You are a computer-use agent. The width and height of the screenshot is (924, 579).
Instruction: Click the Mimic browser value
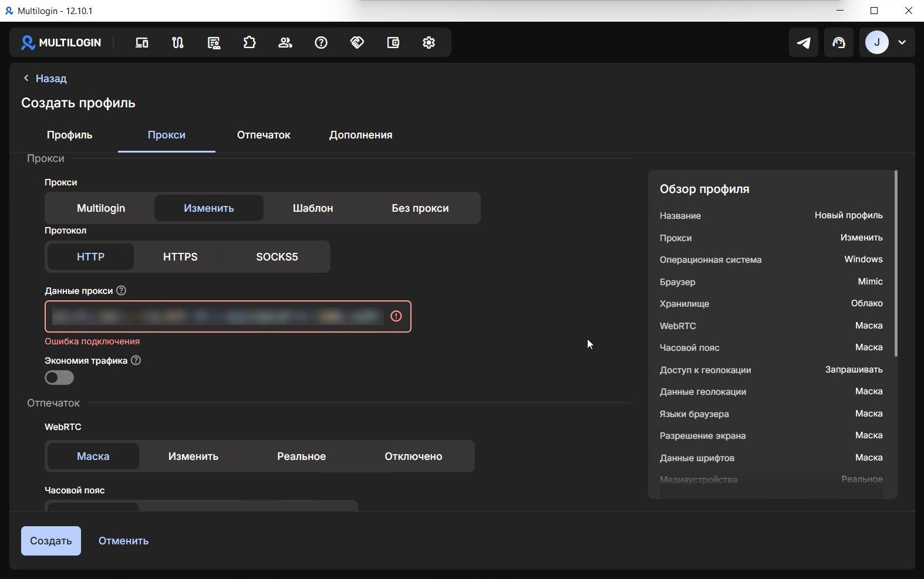click(x=870, y=282)
